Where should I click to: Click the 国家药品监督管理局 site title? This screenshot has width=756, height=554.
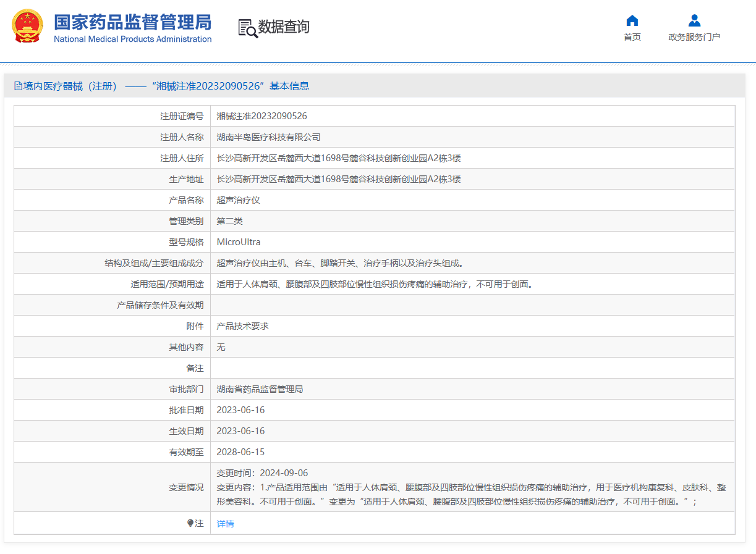(x=132, y=22)
